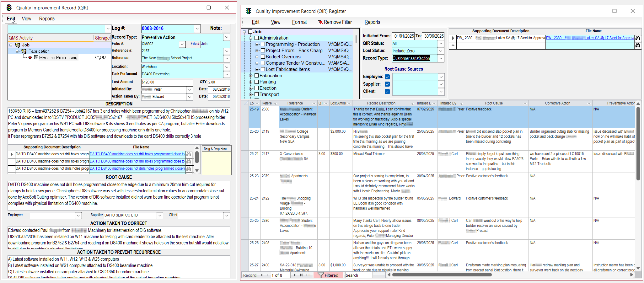Go to first record in Register navigator

click(x=261, y=275)
